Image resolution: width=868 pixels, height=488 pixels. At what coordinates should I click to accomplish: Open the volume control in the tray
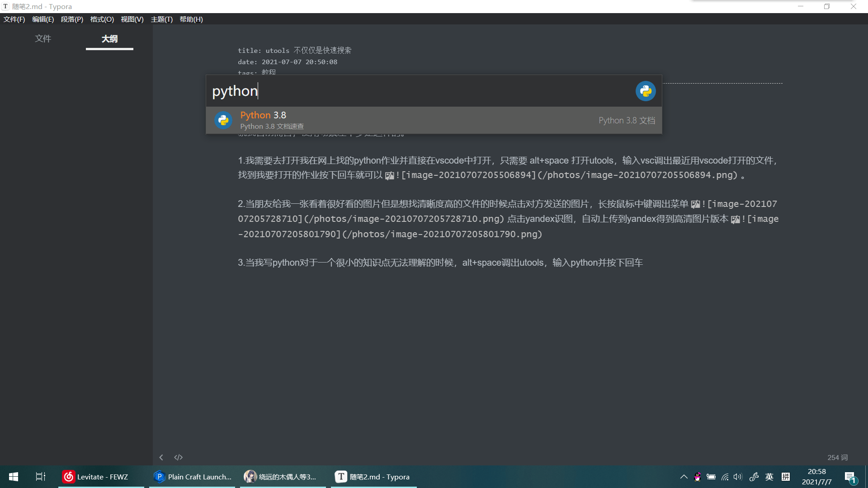coord(738,477)
